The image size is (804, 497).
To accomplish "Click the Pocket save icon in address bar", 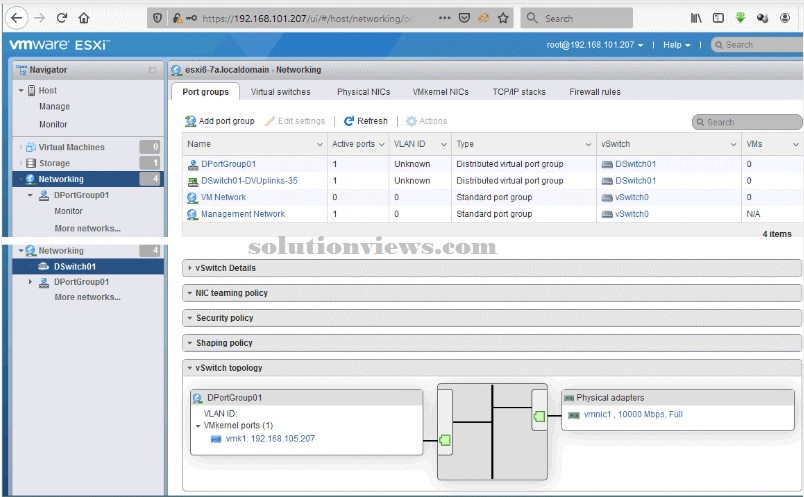I will pos(464,18).
